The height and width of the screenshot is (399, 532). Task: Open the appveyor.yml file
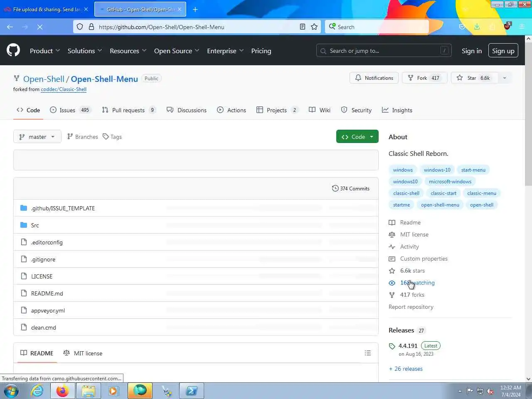click(48, 310)
